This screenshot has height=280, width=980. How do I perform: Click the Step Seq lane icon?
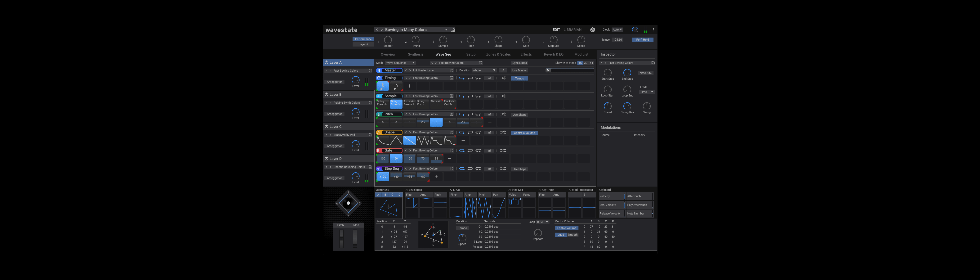[x=379, y=169]
